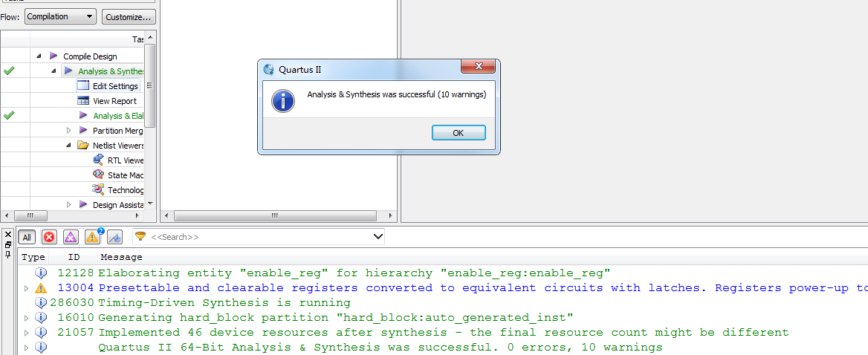Image resolution: width=868 pixels, height=355 pixels.
Task: Open the message search dropdown arrow
Action: [x=378, y=237]
